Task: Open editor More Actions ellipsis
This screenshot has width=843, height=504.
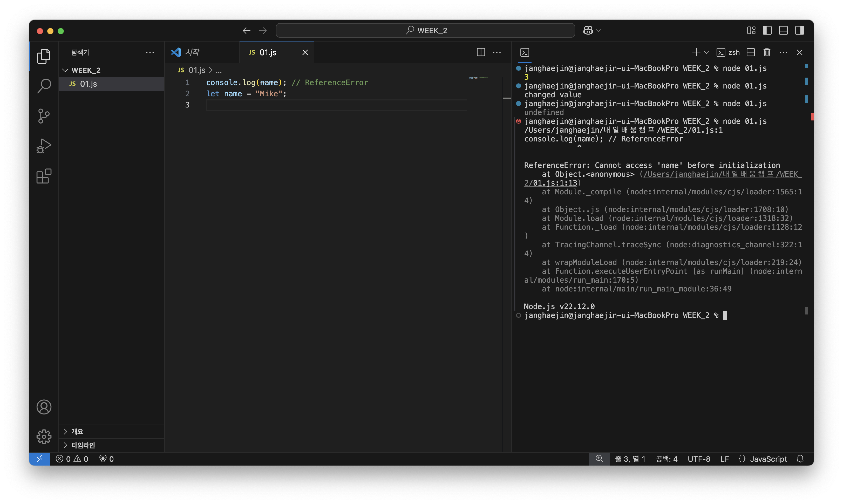Action: (x=497, y=52)
